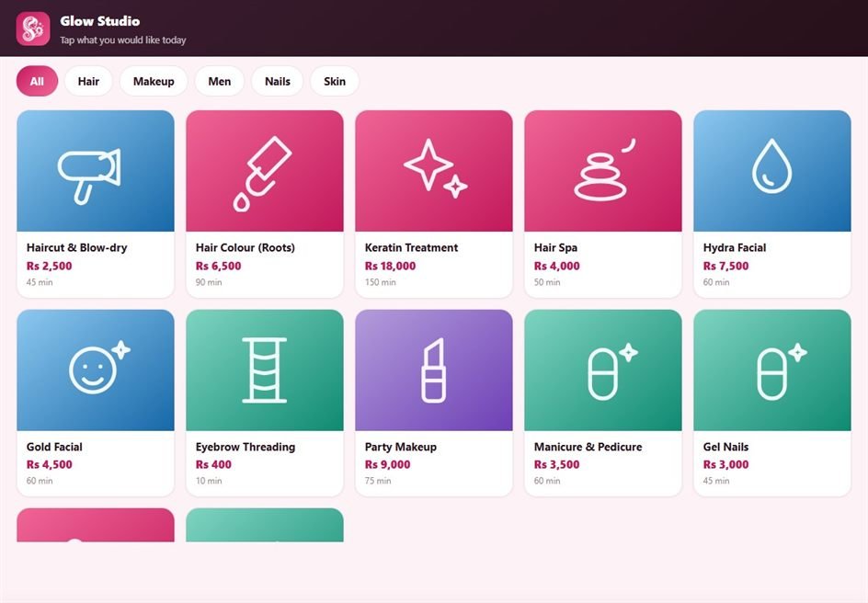The width and height of the screenshot is (868, 603).
Task: Click the Rs 3,500 price
Action: (557, 465)
